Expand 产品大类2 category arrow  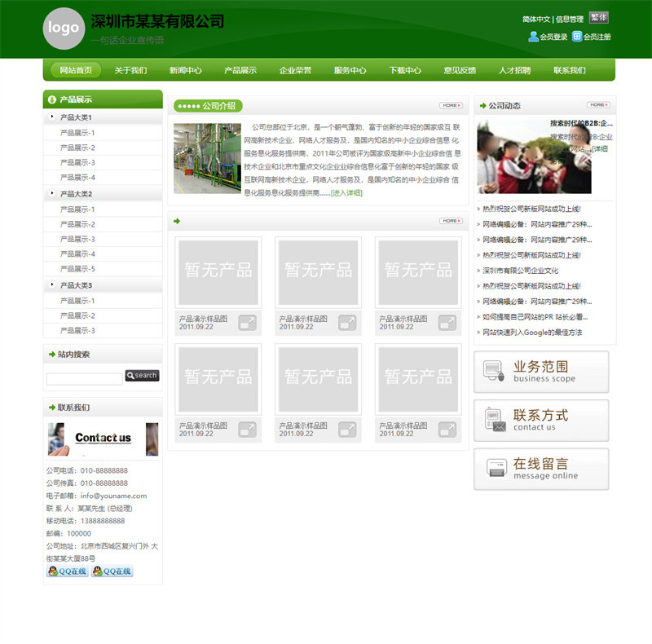(52, 193)
